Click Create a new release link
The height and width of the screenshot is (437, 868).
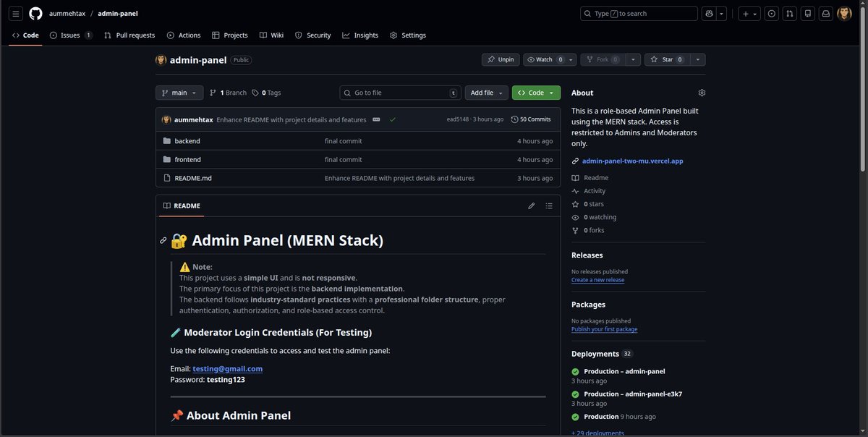pos(597,280)
